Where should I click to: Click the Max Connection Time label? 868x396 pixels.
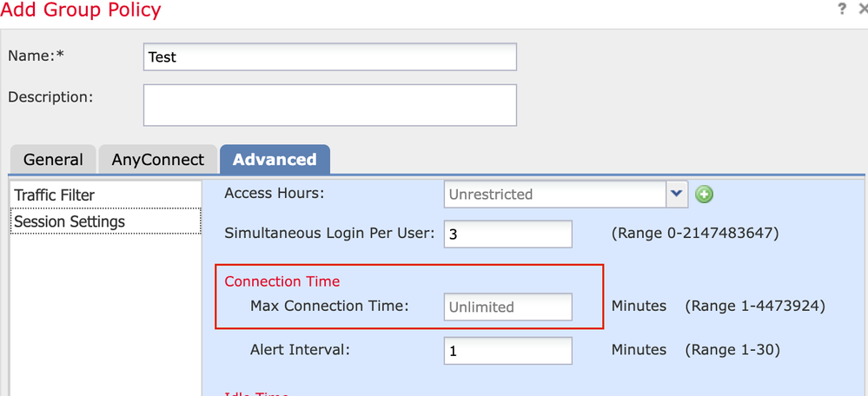329,306
